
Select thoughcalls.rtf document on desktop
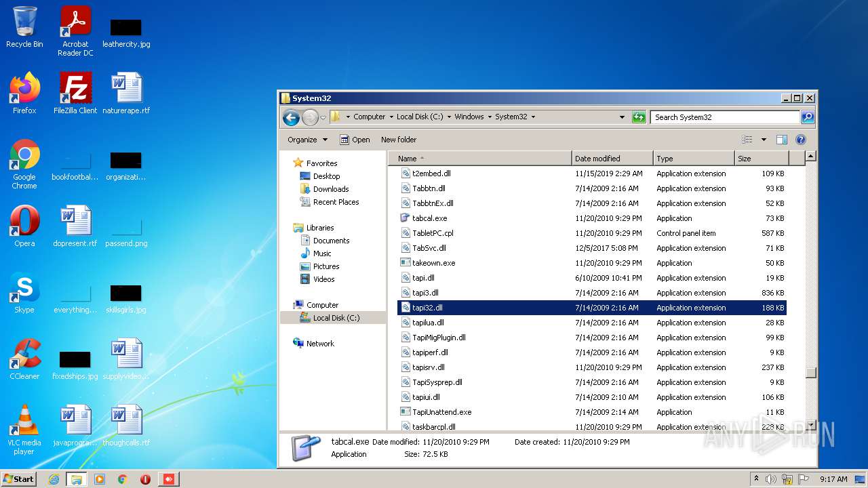126,425
